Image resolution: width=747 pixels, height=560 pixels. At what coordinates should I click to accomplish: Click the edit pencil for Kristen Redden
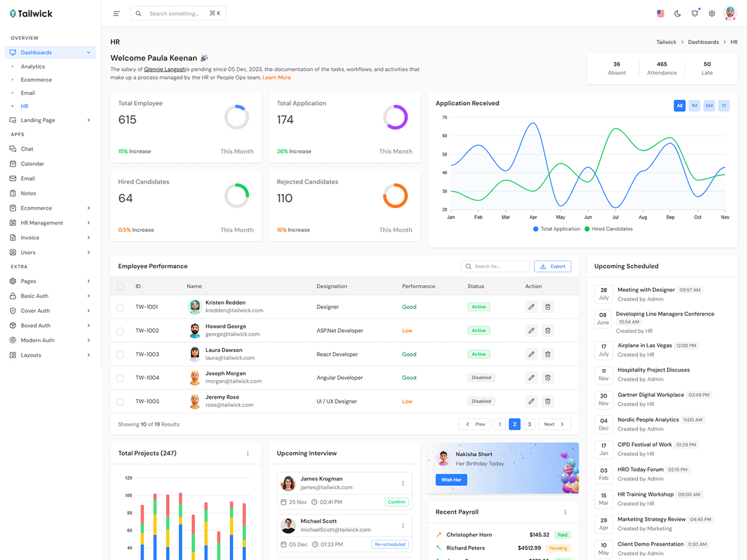coord(531,307)
